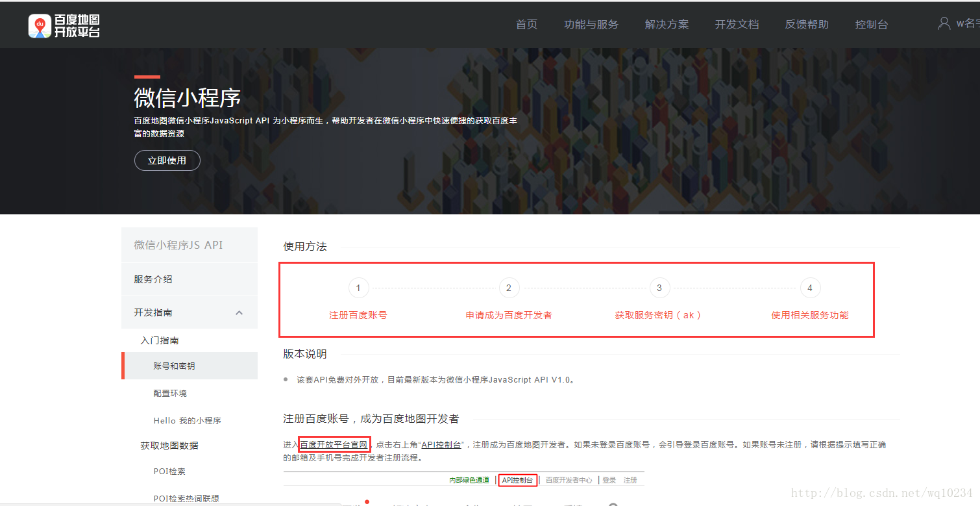The height and width of the screenshot is (506, 980).
Task: Select 入门指南 in the sidebar
Action: [160, 340]
